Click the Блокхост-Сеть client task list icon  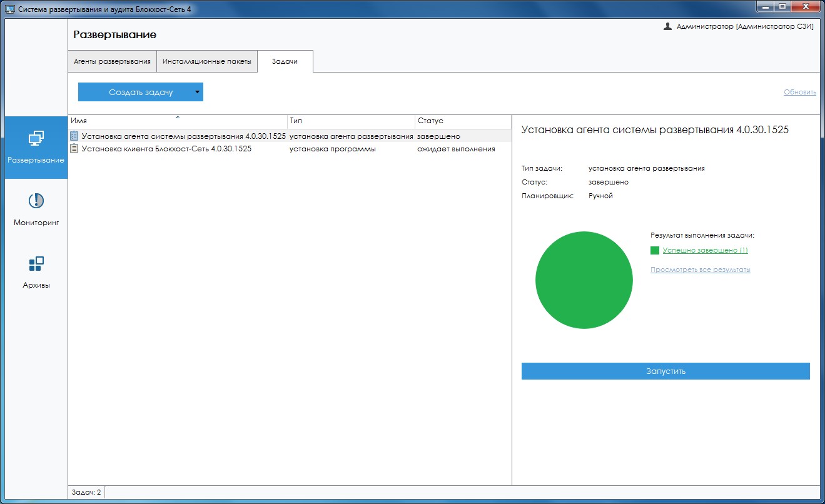(x=74, y=149)
